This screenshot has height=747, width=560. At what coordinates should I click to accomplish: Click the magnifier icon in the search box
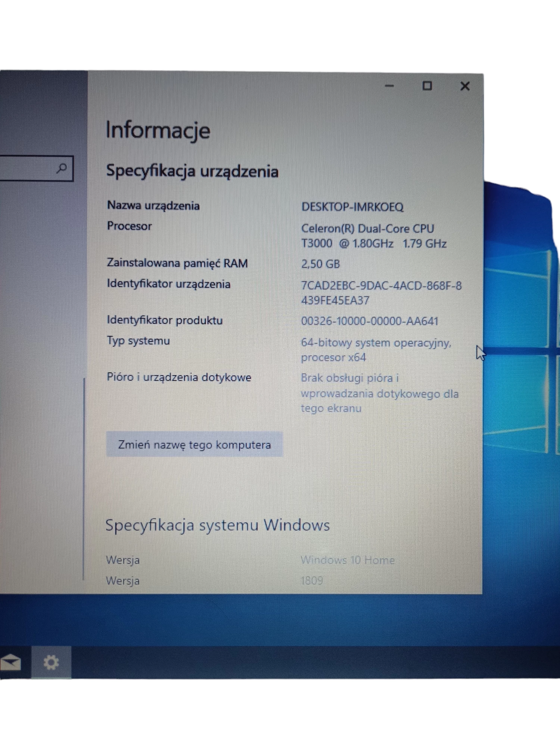[x=62, y=168]
